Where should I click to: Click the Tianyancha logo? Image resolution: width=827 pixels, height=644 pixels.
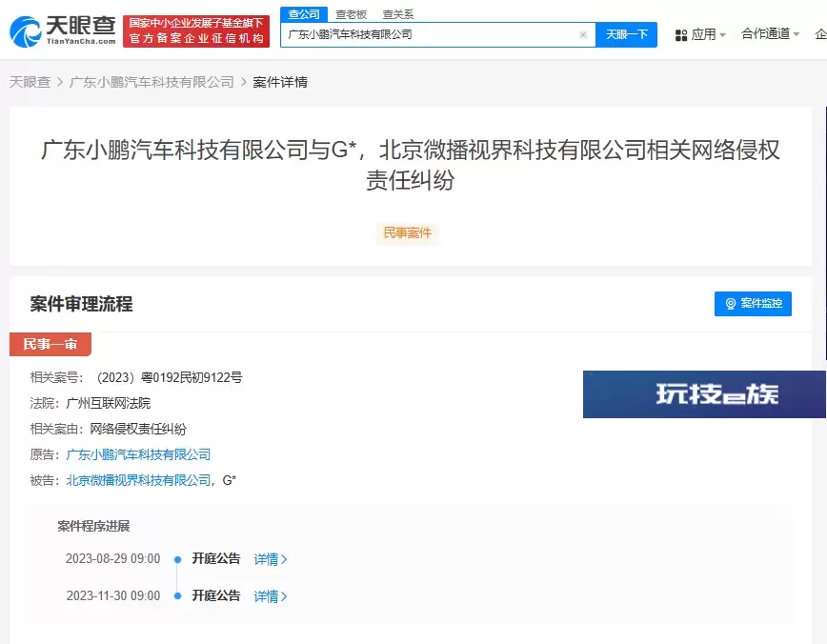coord(62,31)
